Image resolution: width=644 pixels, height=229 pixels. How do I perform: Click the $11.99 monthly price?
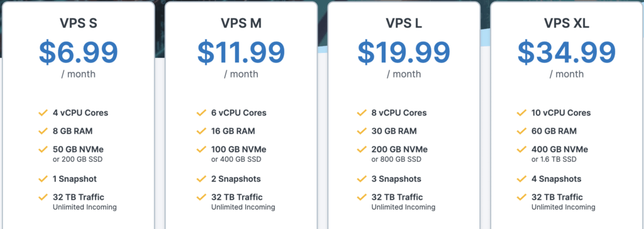pyautogui.click(x=241, y=52)
